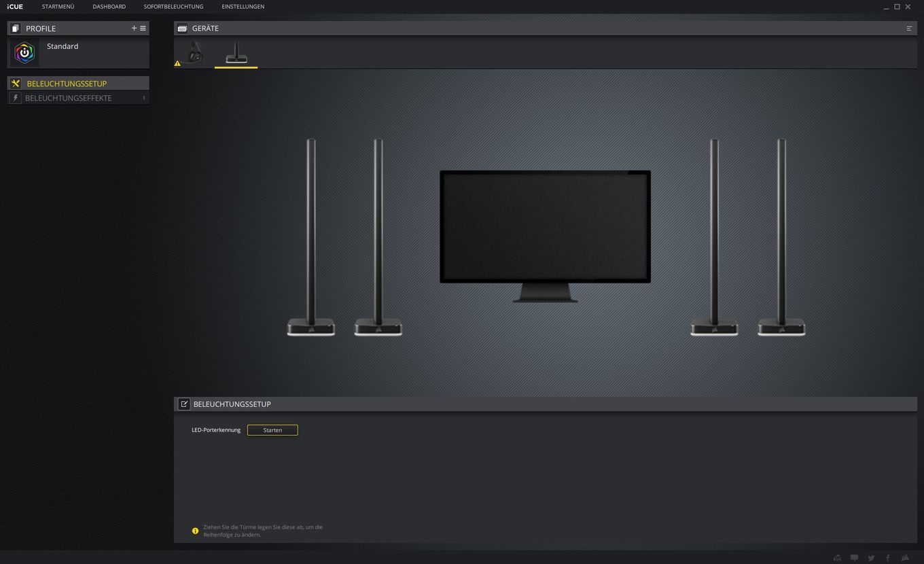Select the lighting tower device thumbnail

tap(236, 52)
